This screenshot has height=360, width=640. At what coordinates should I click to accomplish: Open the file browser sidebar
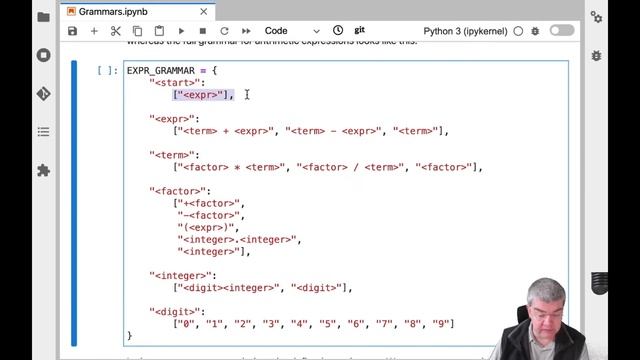(43, 17)
